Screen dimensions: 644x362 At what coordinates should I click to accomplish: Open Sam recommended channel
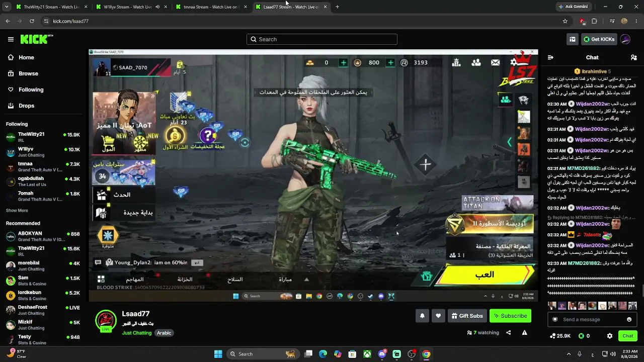tap(43, 281)
